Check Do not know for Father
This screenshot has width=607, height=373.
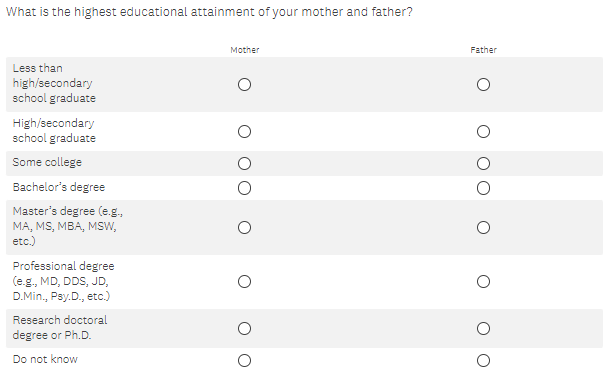pos(483,360)
